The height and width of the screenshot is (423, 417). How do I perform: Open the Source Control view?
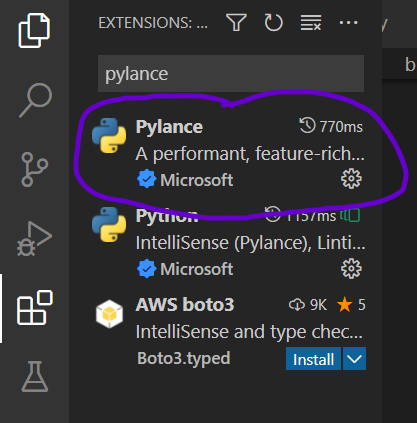coord(34,169)
